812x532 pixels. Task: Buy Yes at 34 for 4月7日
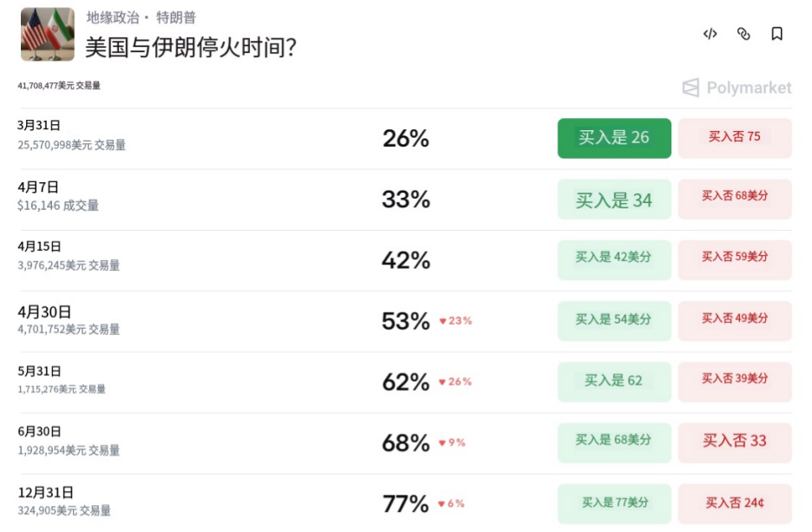click(614, 200)
